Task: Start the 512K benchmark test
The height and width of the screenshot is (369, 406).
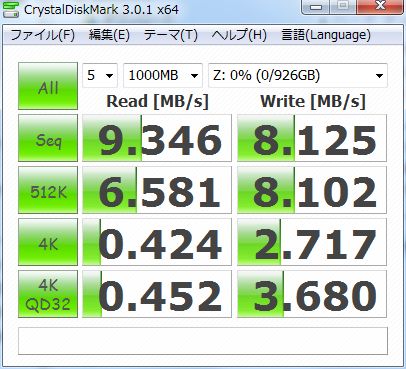Action: coord(48,190)
